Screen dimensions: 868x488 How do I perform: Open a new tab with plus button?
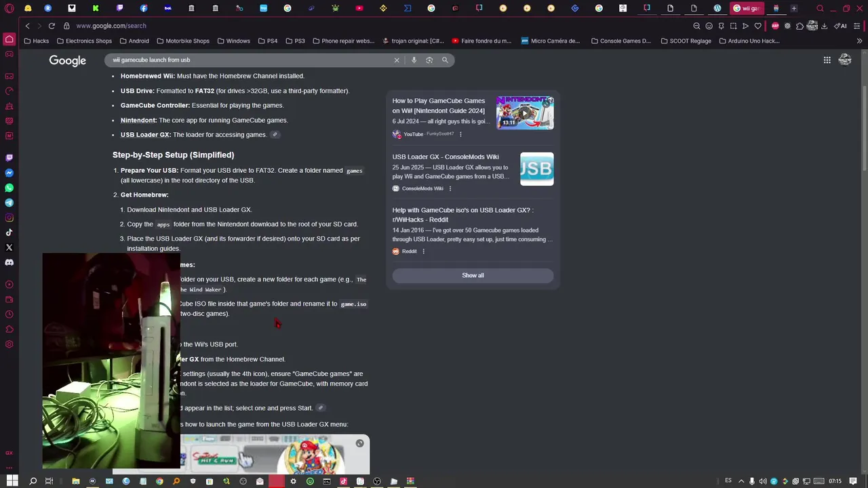click(794, 9)
